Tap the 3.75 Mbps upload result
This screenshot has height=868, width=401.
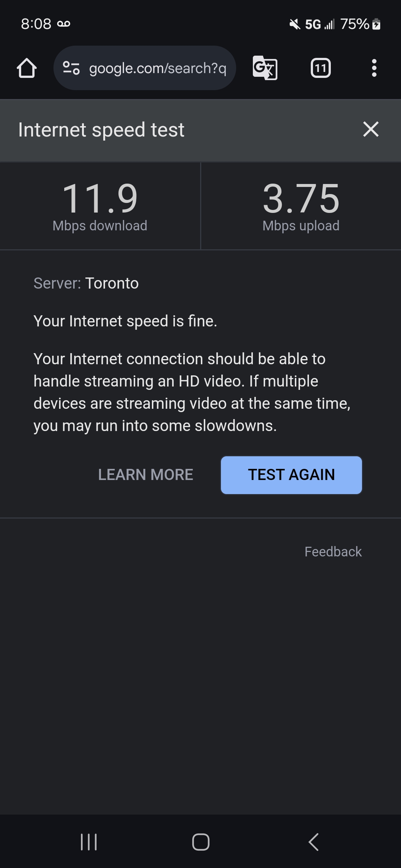pos(301,206)
